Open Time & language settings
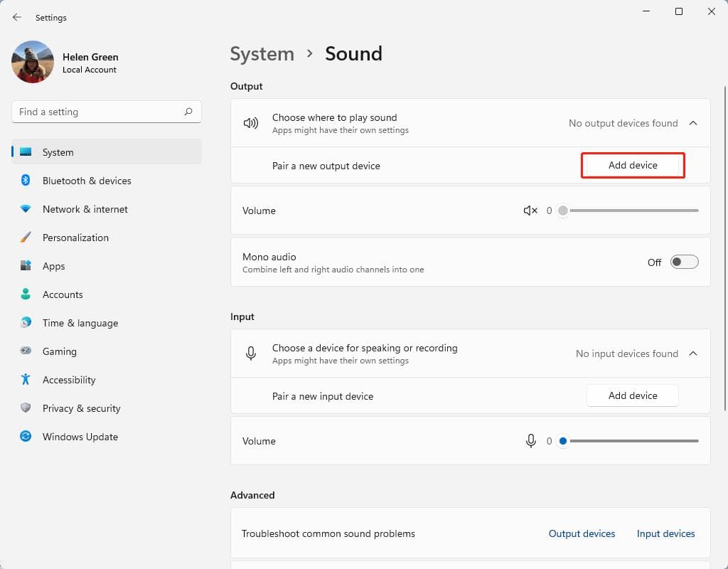The height and width of the screenshot is (569, 728). point(107,323)
